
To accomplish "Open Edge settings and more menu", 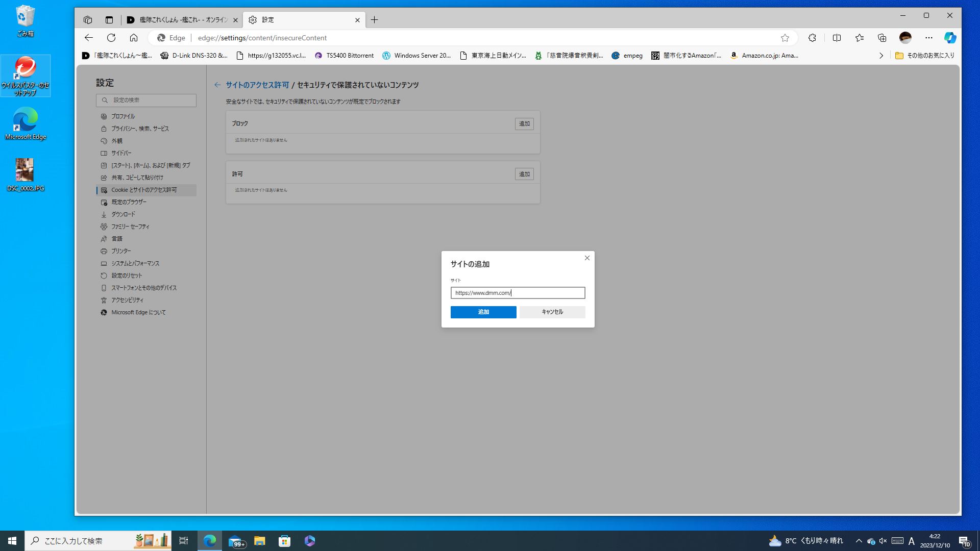I will (x=929, y=38).
